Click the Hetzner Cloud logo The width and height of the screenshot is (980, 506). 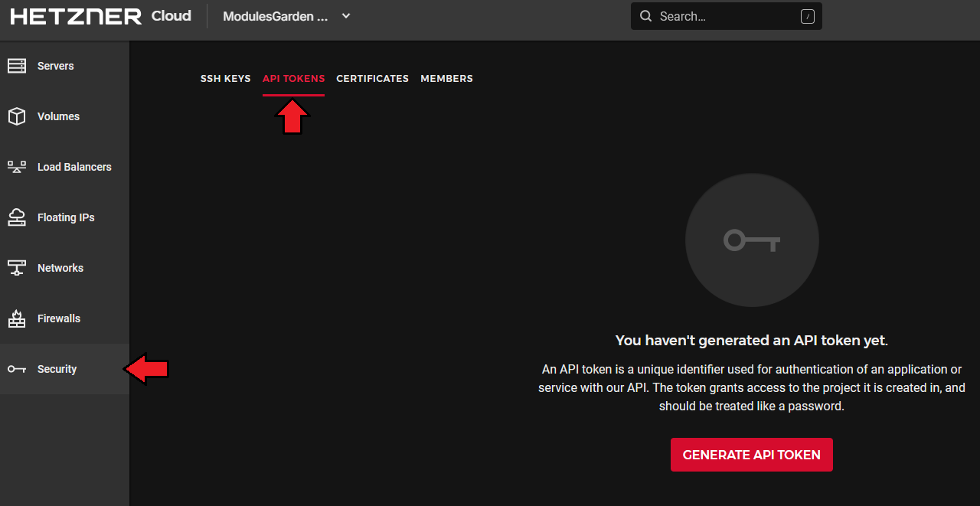(x=100, y=16)
